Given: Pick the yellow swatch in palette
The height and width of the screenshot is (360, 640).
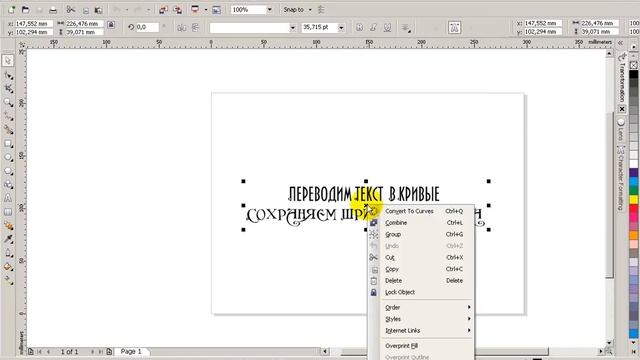Looking at the screenshot, I should (633, 200).
